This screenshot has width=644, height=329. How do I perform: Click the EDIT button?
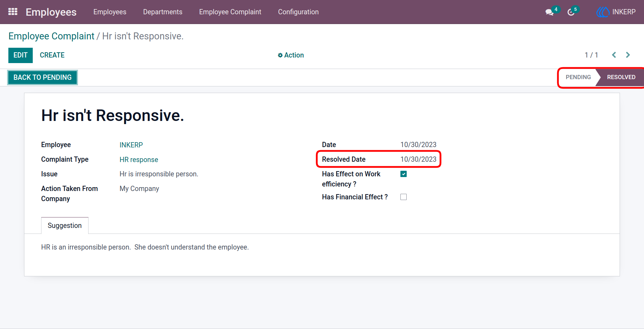(21, 55)
